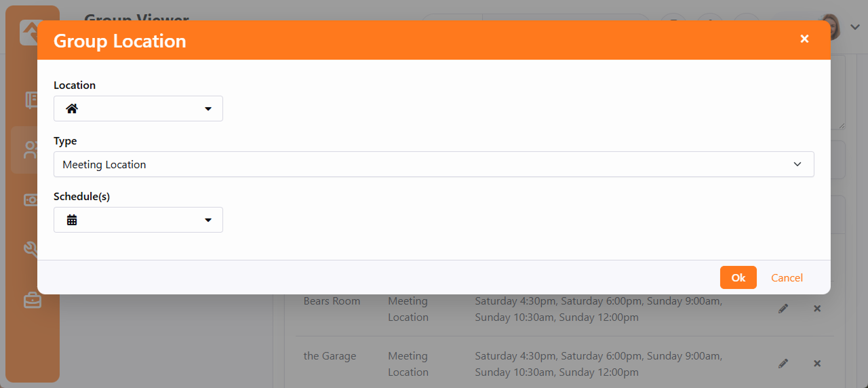The height and width of the screenshot is (388, 868).
Task: Expand the Schedule(s) picker caret
Action: pyautogui.click(x=208, y=220)
